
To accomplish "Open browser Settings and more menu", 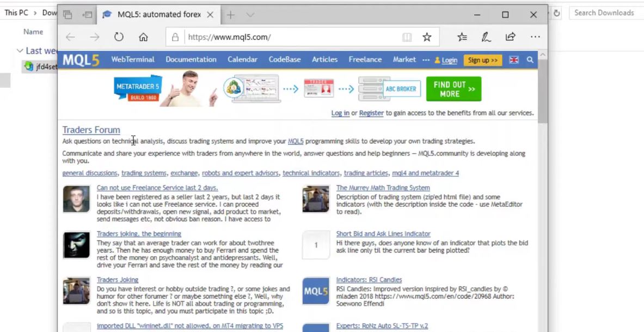I will click(535, 37).
